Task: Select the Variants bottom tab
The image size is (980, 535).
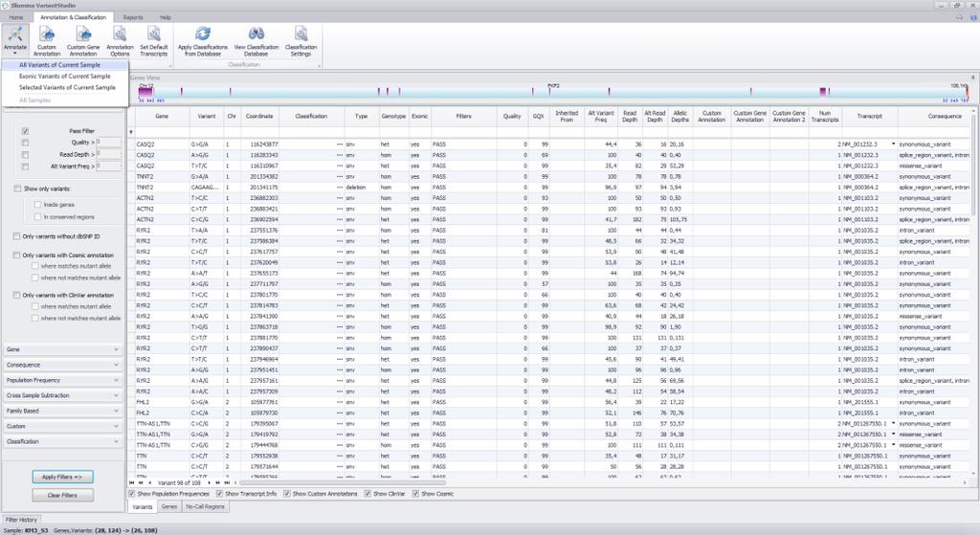Action: pyautogui.click(x=143, y=507)
